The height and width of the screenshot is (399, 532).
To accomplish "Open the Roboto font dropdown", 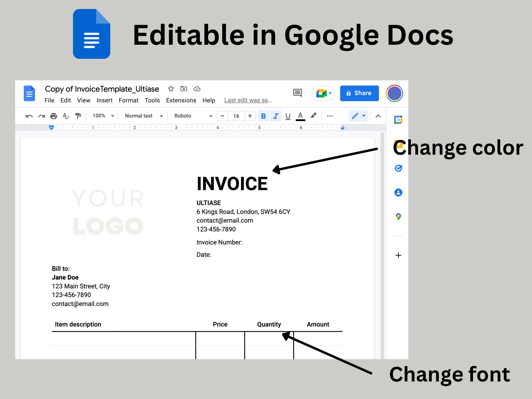I will point(193,116).
